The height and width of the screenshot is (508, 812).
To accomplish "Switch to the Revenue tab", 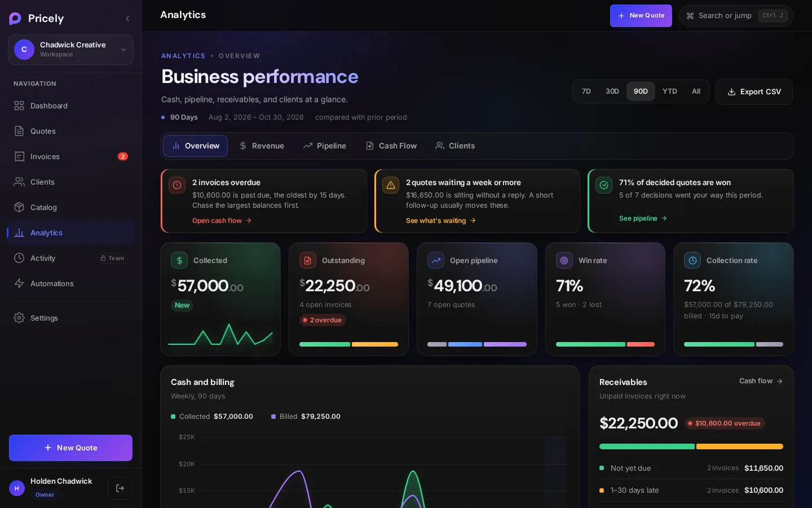I will 262,146.
